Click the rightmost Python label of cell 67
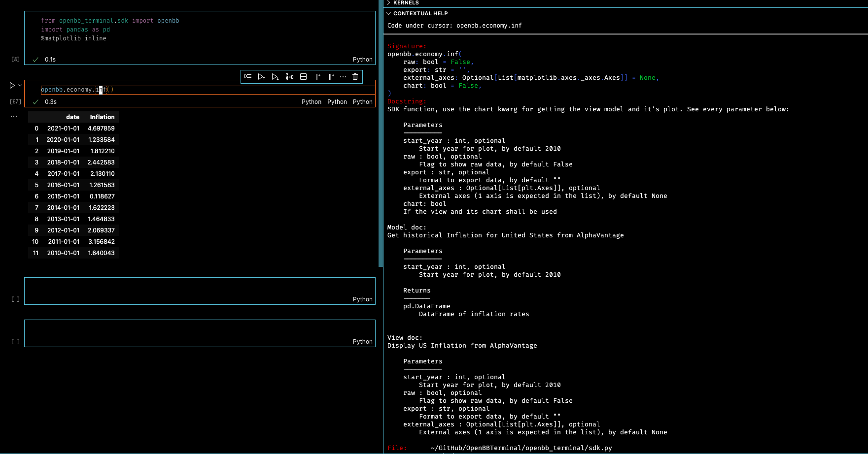The height and width of the screenshot is (454, 868). click(x=363, y=102)
